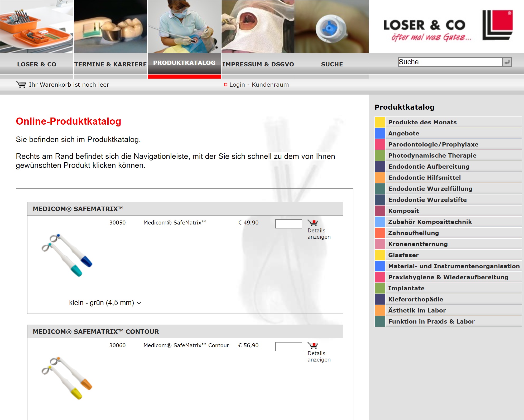Click yellow swatch beside Produkte des Monats
This screenshot has width=524, height=420.
click(380, 122)
